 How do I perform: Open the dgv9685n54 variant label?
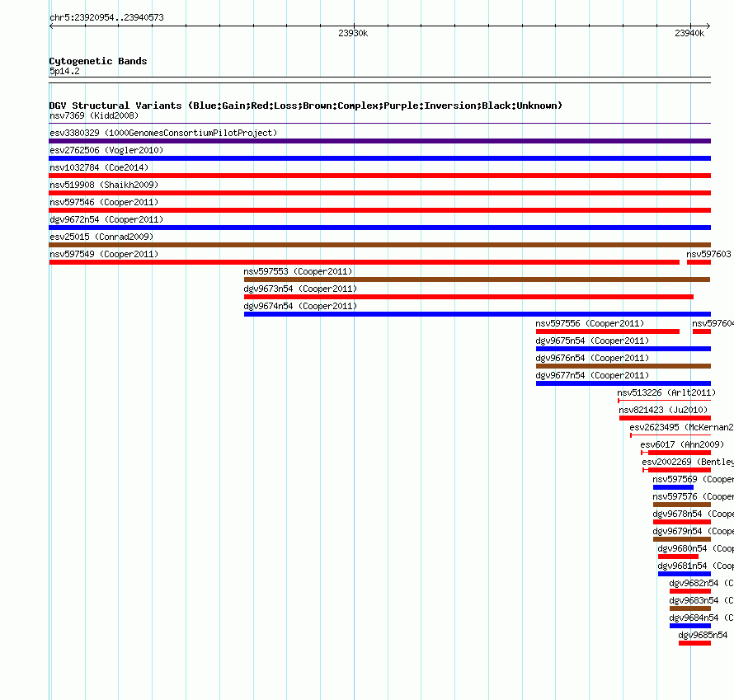[x=703, y=635]
